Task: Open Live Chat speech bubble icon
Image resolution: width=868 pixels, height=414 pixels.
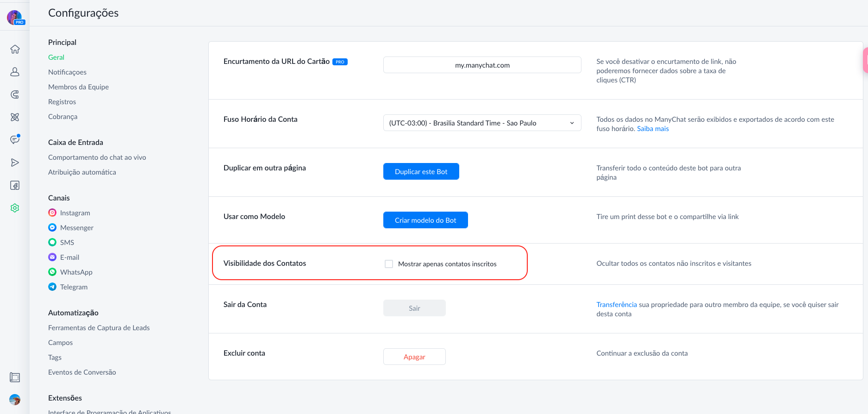Action: pyautogui.click(x=15, y=140)
